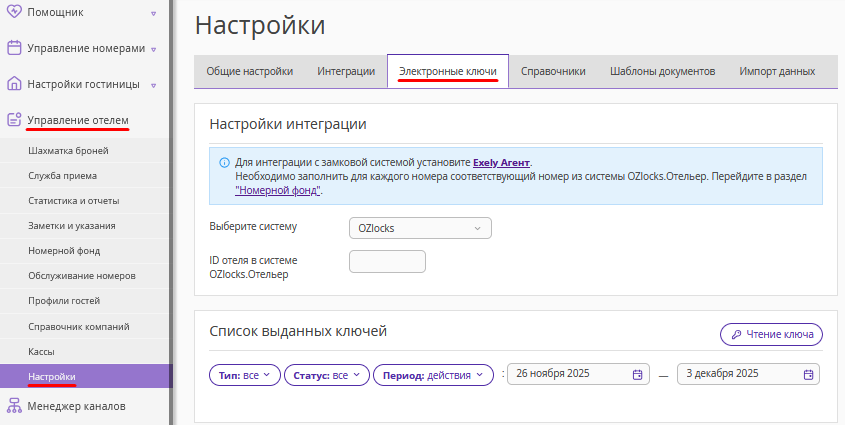Click the house icon beside Настройки гостиницы

[14, 84]
